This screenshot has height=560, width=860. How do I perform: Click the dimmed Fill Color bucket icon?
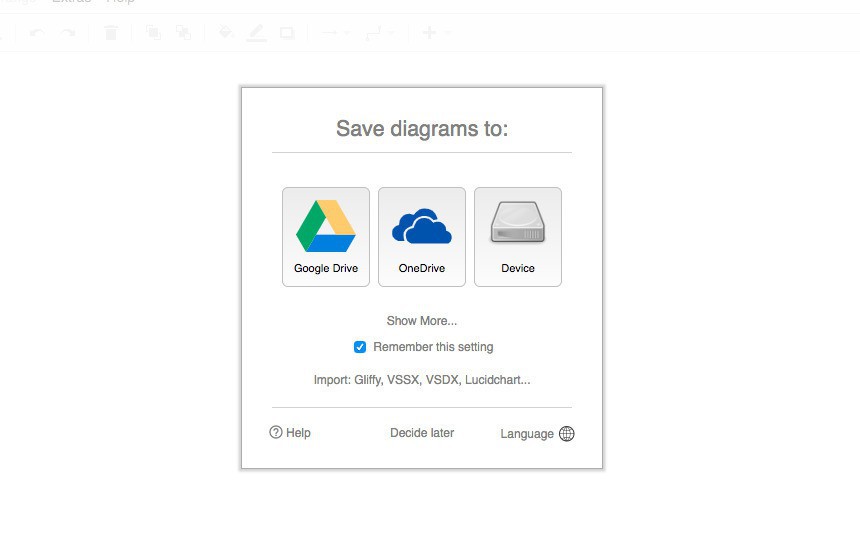[225, 33]
